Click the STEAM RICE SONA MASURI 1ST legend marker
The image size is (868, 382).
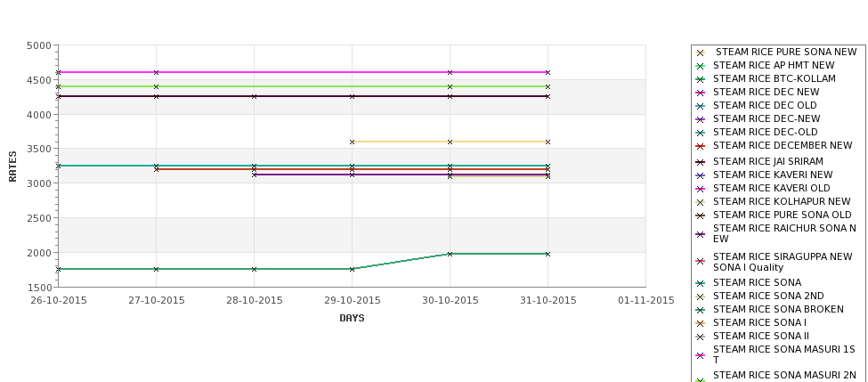click(x=700, y=355)
